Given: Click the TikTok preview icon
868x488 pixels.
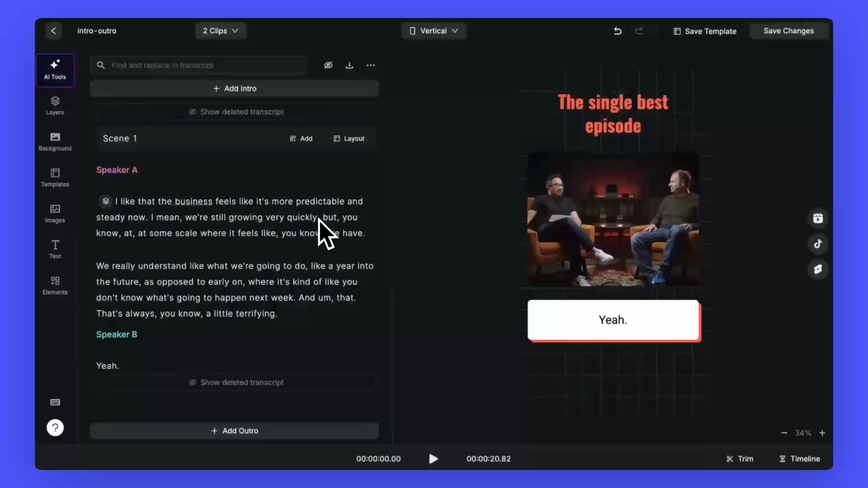Looking at the screenshot, I should 818,244.
